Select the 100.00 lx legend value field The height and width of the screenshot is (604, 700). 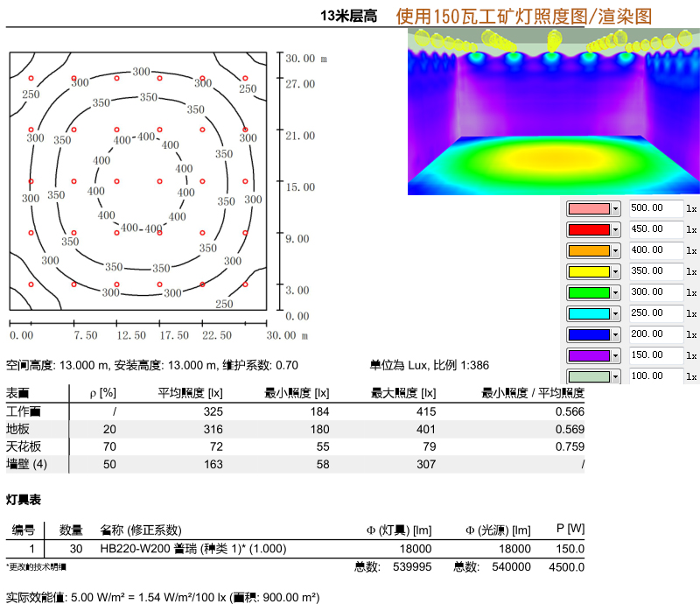pos(655,376)
